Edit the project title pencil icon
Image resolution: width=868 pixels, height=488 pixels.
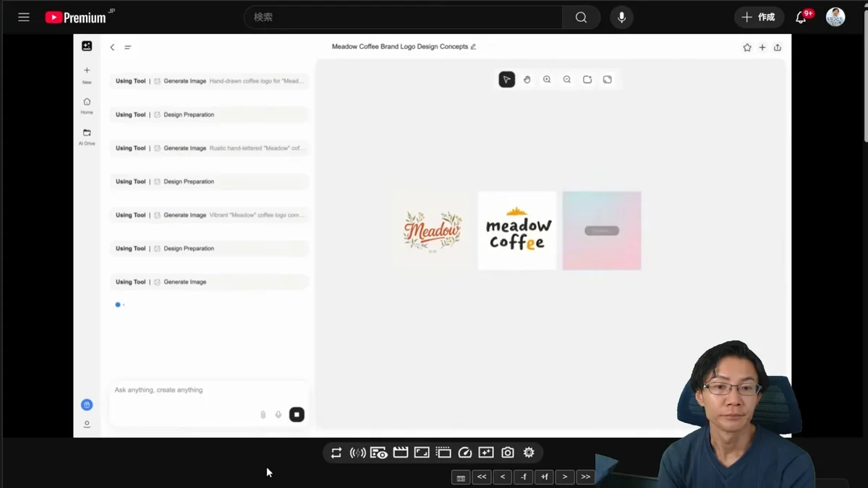tap(473, 46)
